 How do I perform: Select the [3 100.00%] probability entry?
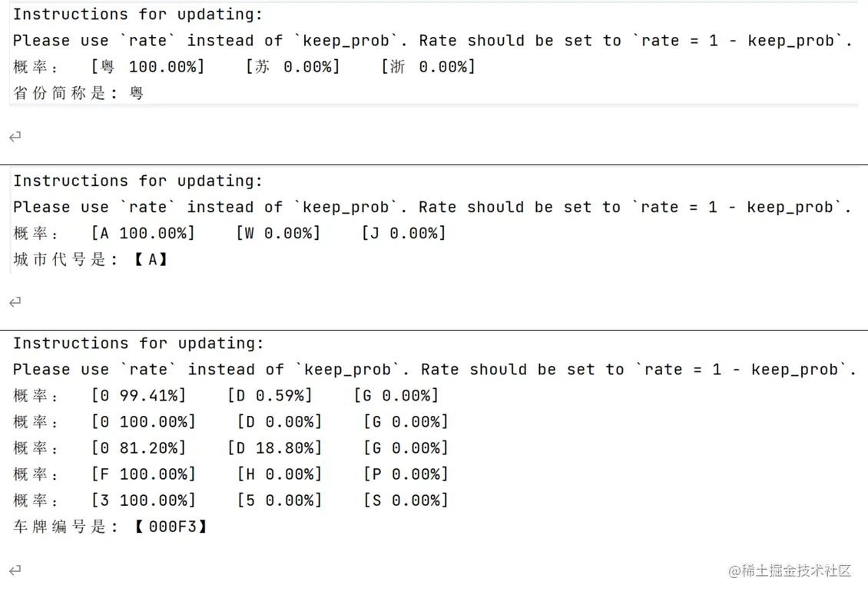click(144, 500)
